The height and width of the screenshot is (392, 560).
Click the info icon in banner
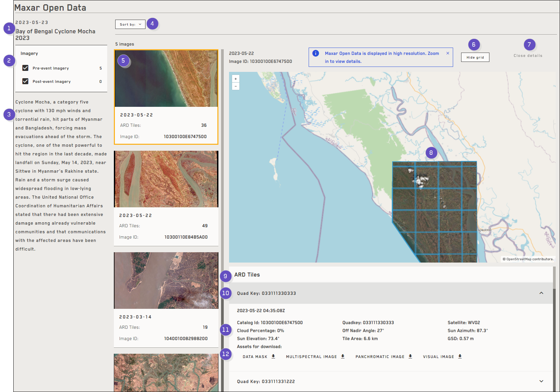tap(316, 53)
